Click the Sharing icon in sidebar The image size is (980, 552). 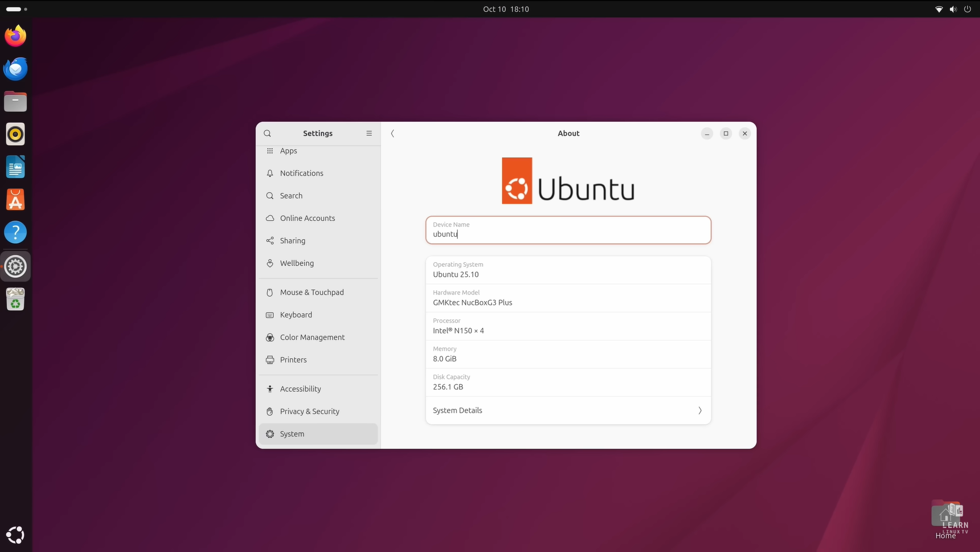pos(270,241)
